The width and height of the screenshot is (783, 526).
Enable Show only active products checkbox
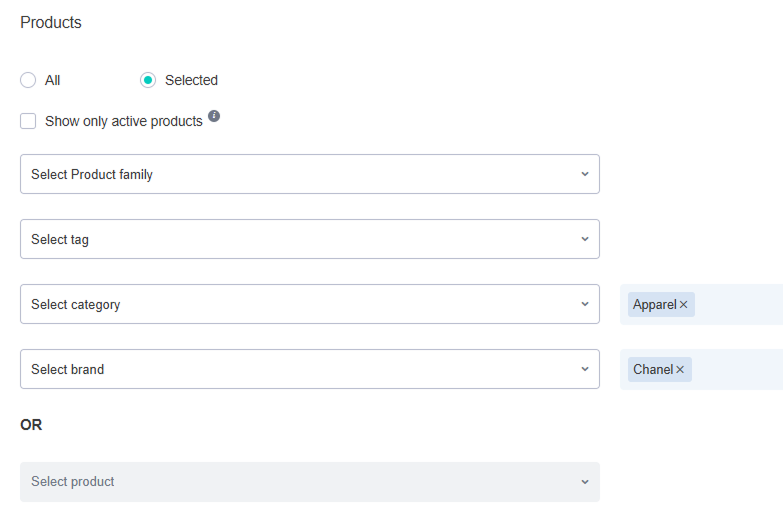point(28,121)
